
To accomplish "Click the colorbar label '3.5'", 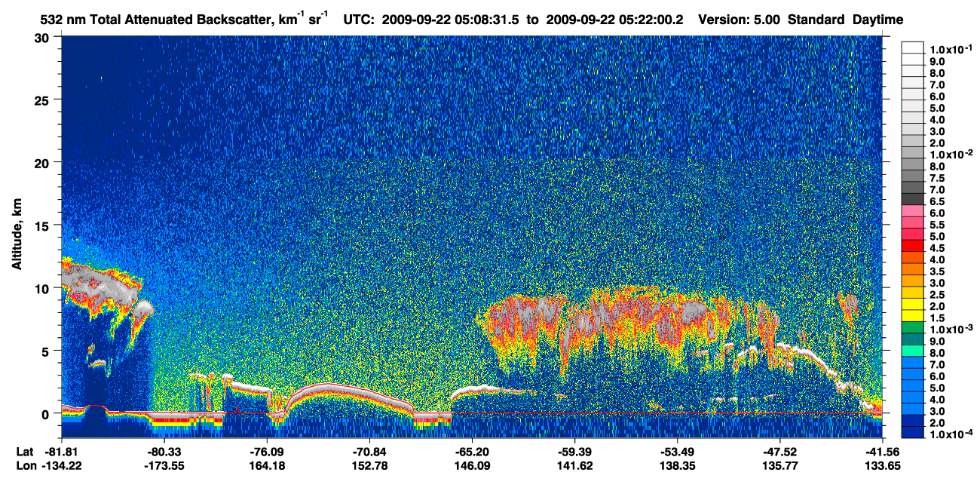I will pos(936,271).
